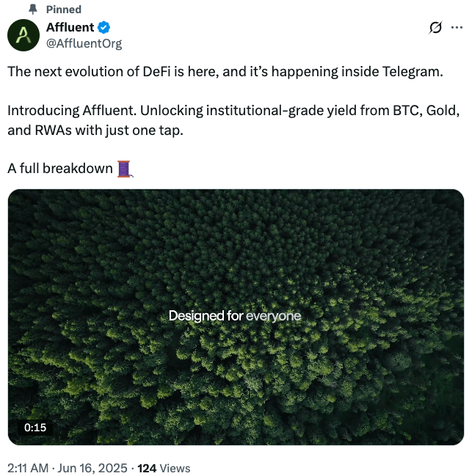Screen dimensions: 472x476
Task: Click the "A full breakdown" text
Action: (x=60, y=169)
